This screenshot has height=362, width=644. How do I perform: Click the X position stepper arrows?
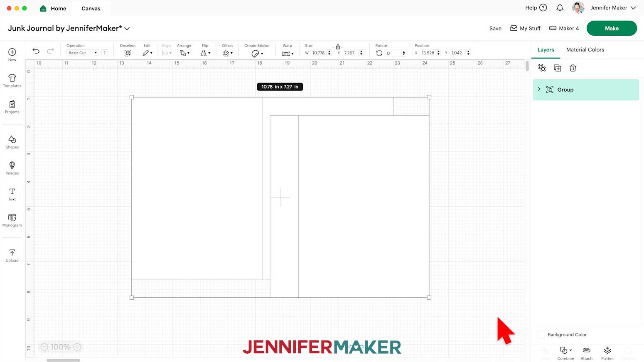click(438, 53)
